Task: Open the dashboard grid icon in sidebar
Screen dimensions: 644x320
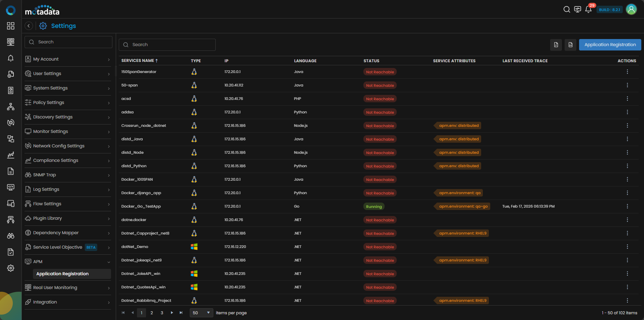Action: pos(11,26)
